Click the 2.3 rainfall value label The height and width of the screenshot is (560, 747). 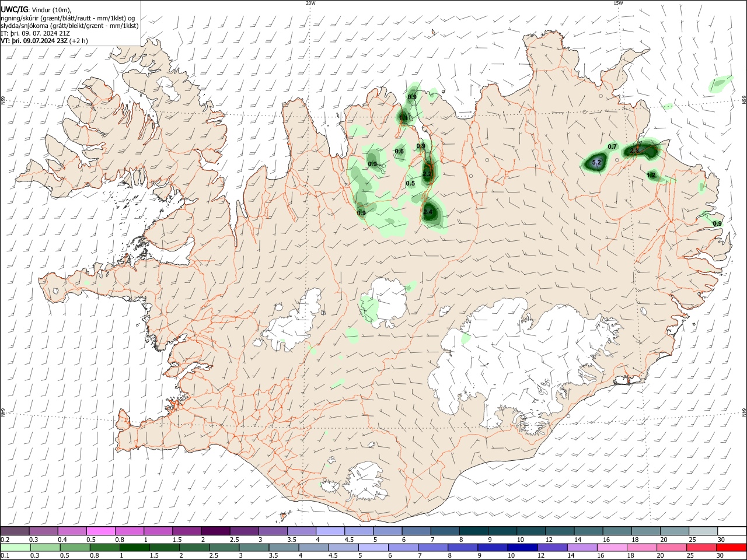coord(635,150)
